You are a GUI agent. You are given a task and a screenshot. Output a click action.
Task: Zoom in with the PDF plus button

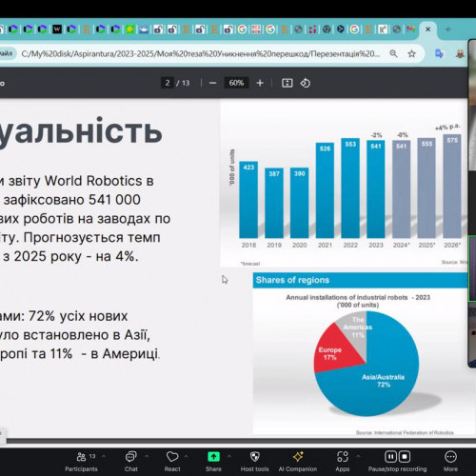click(260, 83)
